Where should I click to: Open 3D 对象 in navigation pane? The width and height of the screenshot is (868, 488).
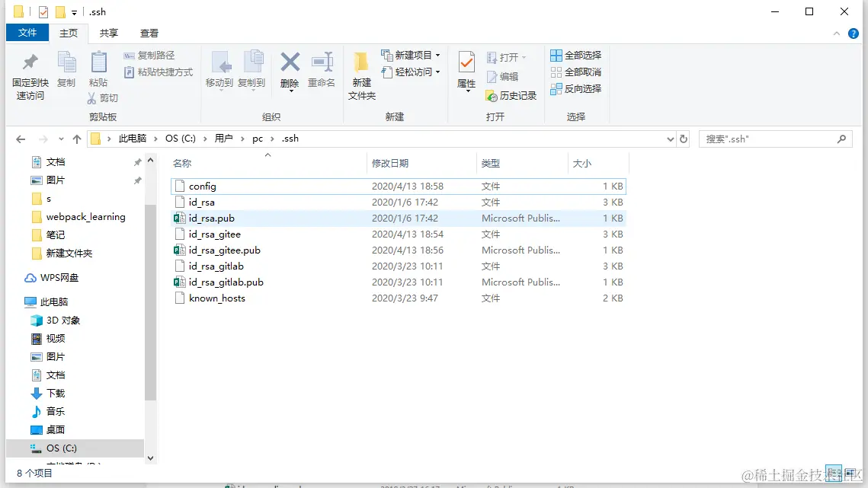point(55,321)
